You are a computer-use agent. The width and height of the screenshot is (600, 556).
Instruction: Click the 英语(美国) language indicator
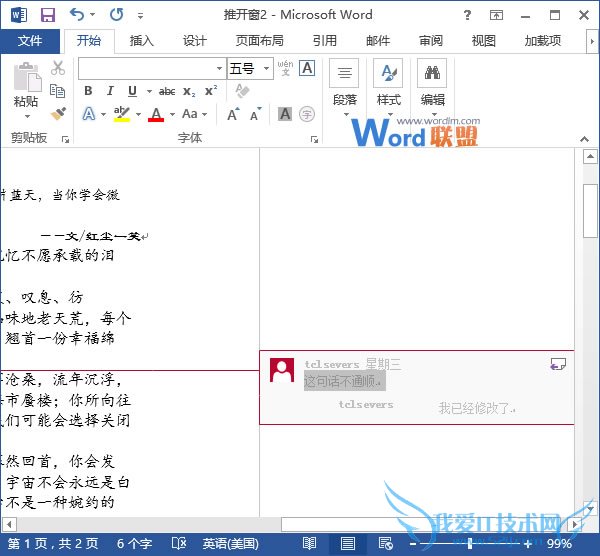pos(230,543)
